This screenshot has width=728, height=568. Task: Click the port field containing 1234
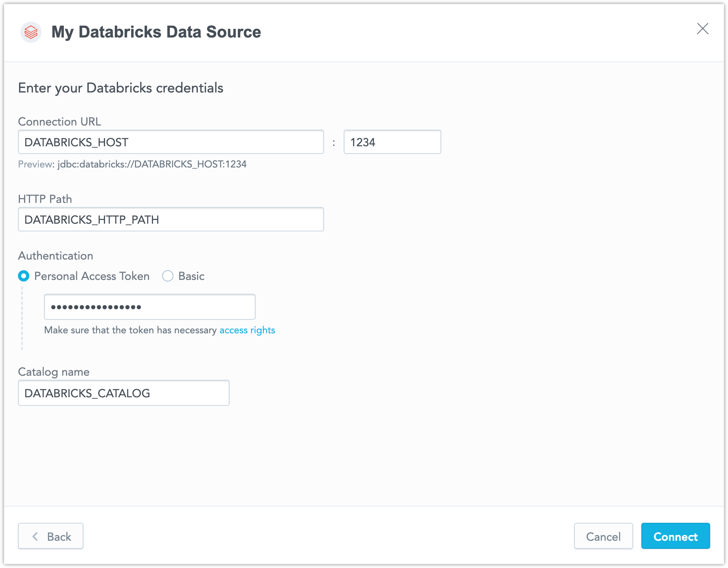coord(392,142)
